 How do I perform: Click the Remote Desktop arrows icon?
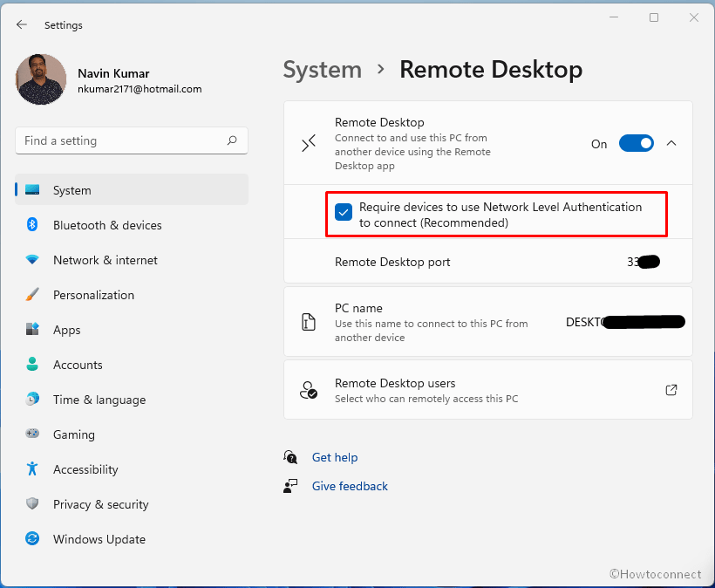(309, 143)
